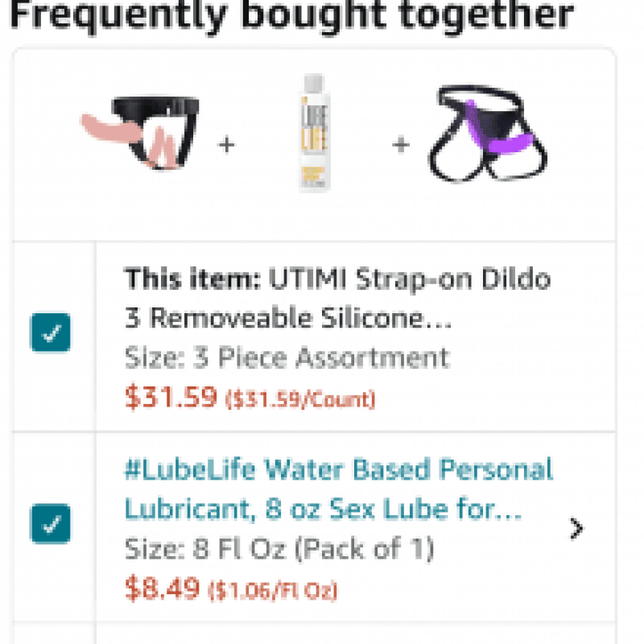This screenshot has height=644, width=644.
Task: Open the #LubeLife Water Based Personal link
Action: [x=338, y=469]
